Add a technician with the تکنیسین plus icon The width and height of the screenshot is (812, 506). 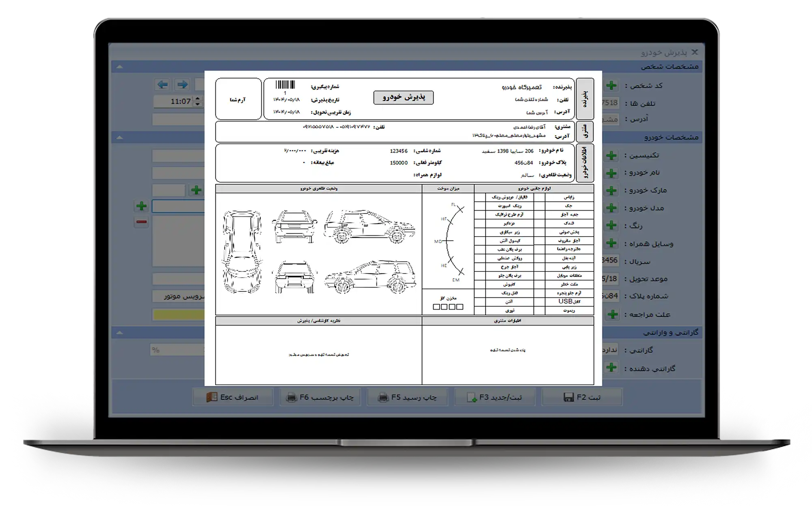pyautogui.click(x=611, y=155)
